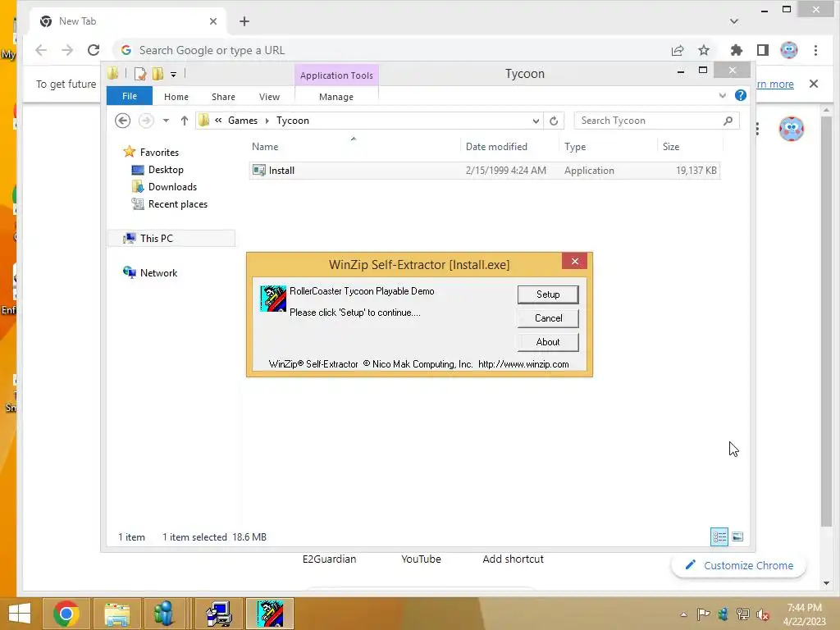840x630 pixels.
Task: Go back in Explorer navigation
Action: [123, 121]
